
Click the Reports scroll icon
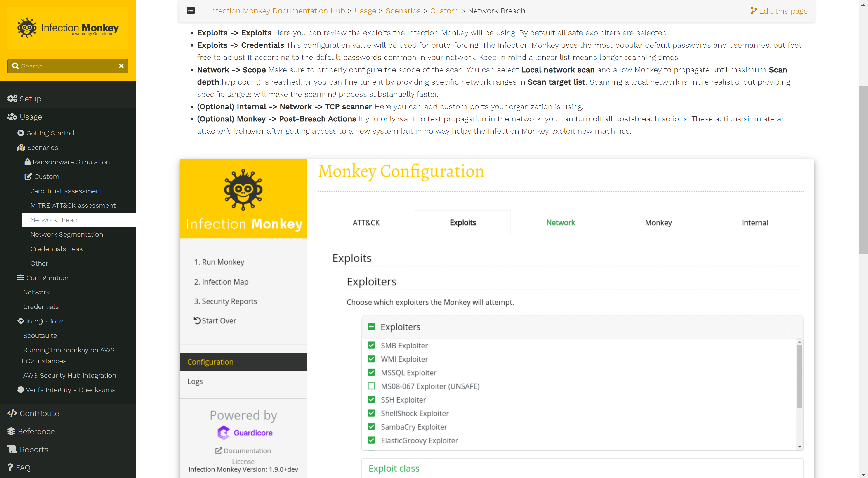(12, 449)
